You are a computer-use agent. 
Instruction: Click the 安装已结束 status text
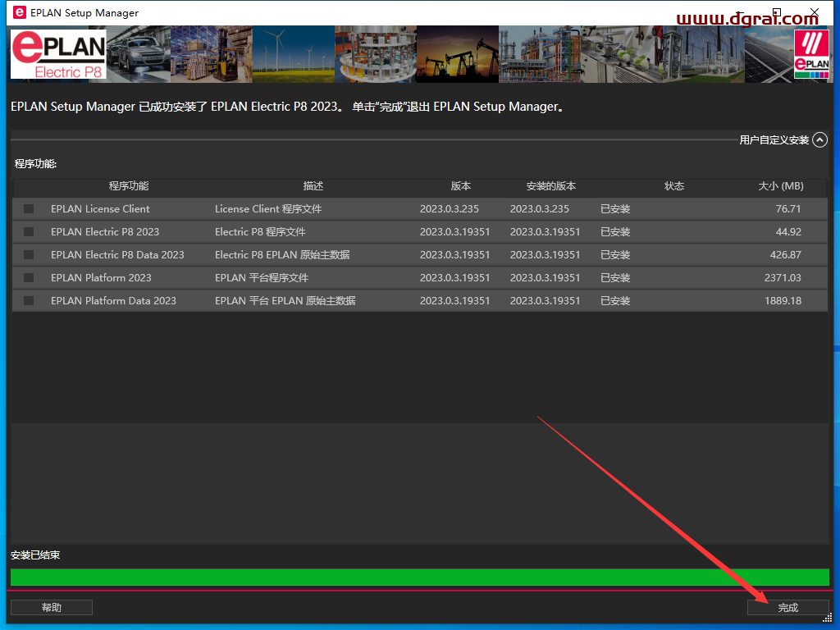pos(35,555)
